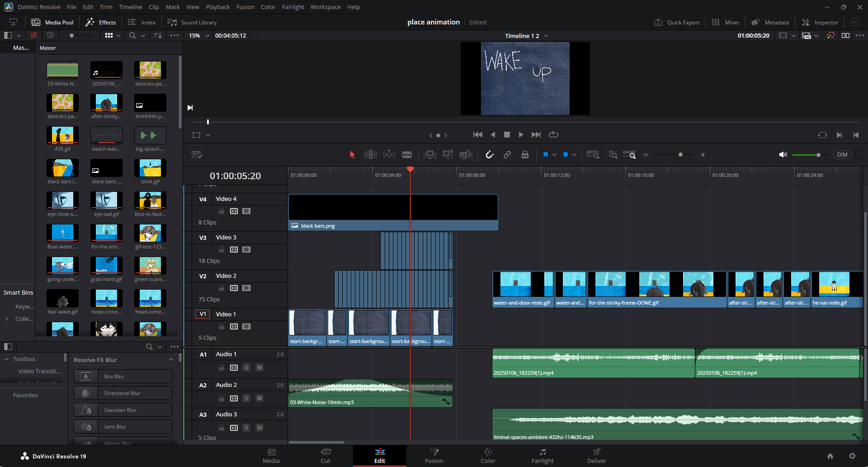Jump to the last frame
The height and width of the screenshot is (467, 868).
[x=536, y=135]
